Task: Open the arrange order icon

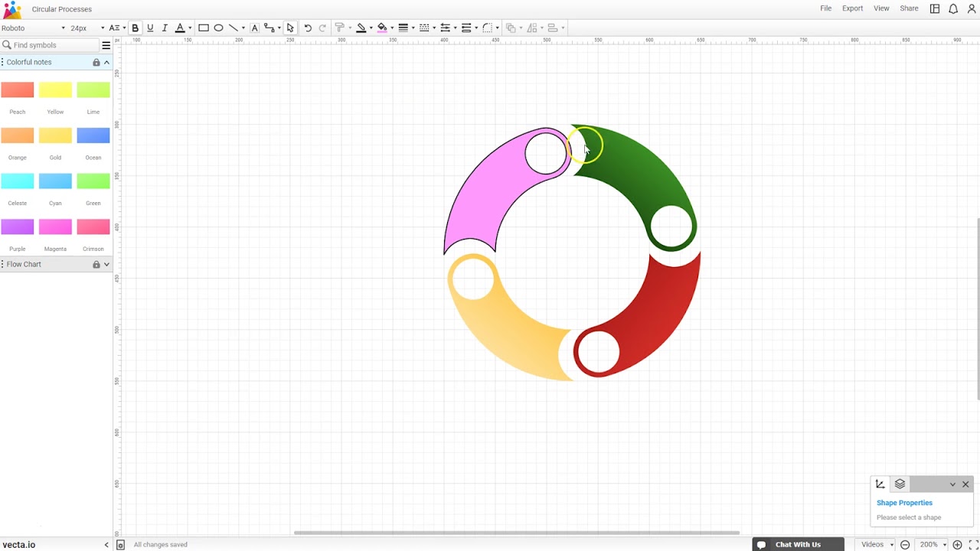Action: 511,28
